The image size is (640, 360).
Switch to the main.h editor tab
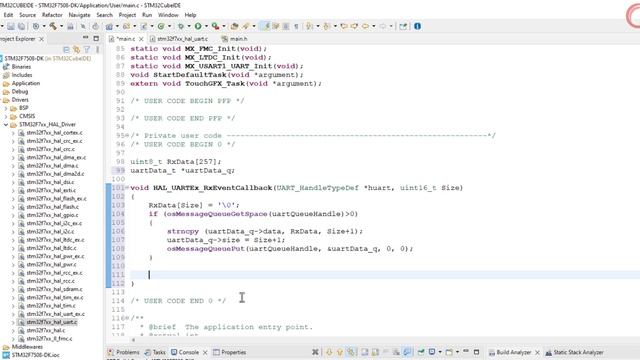click(234, 39)
